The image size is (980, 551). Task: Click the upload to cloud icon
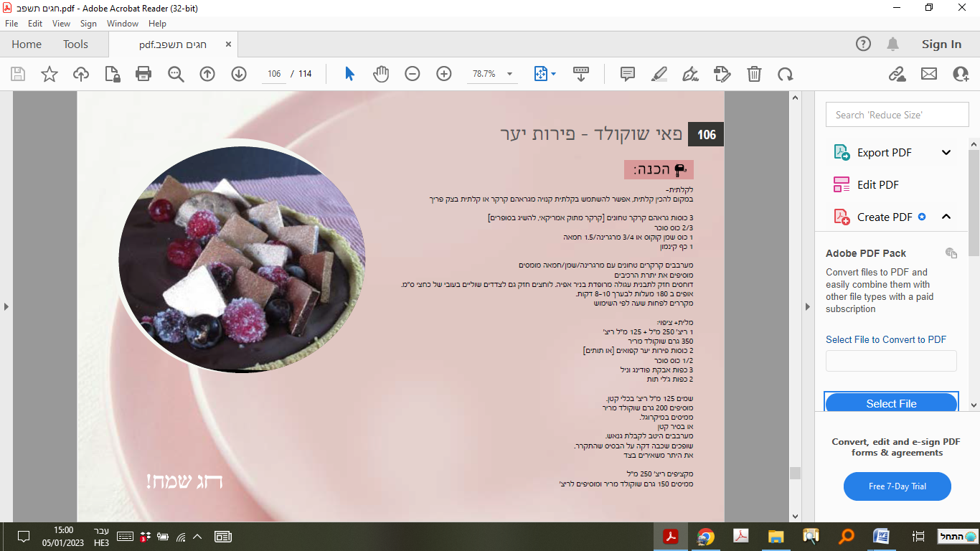pyautogui.click(x=81, y=74)
